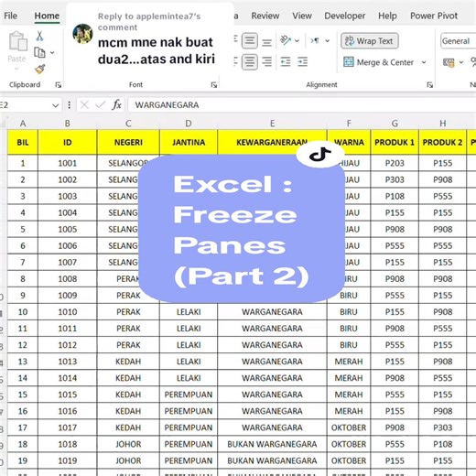Click the Text Direction paragraph icon
This screenshot has height=476, width=476.
click(315, 40)
